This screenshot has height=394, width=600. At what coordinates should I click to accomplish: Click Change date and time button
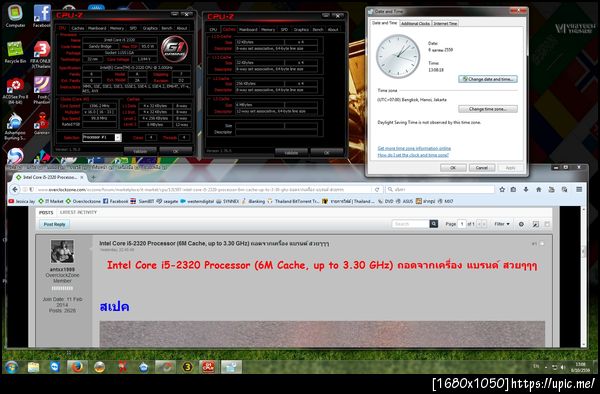click(488, 79)
